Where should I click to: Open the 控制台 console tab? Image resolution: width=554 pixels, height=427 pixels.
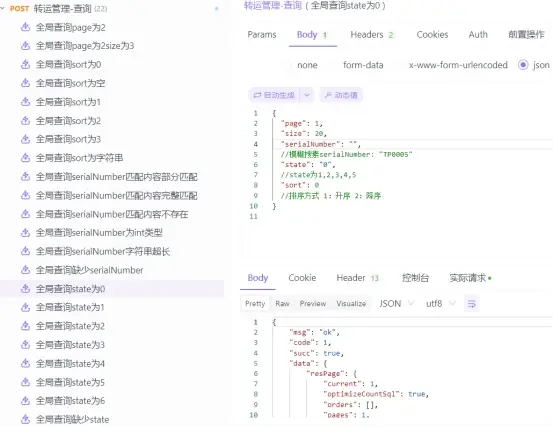[x=415, y=278]
